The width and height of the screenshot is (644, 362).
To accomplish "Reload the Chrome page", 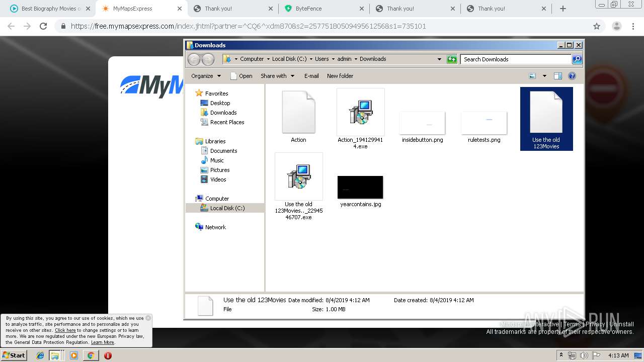I will [x=43, y=26].
